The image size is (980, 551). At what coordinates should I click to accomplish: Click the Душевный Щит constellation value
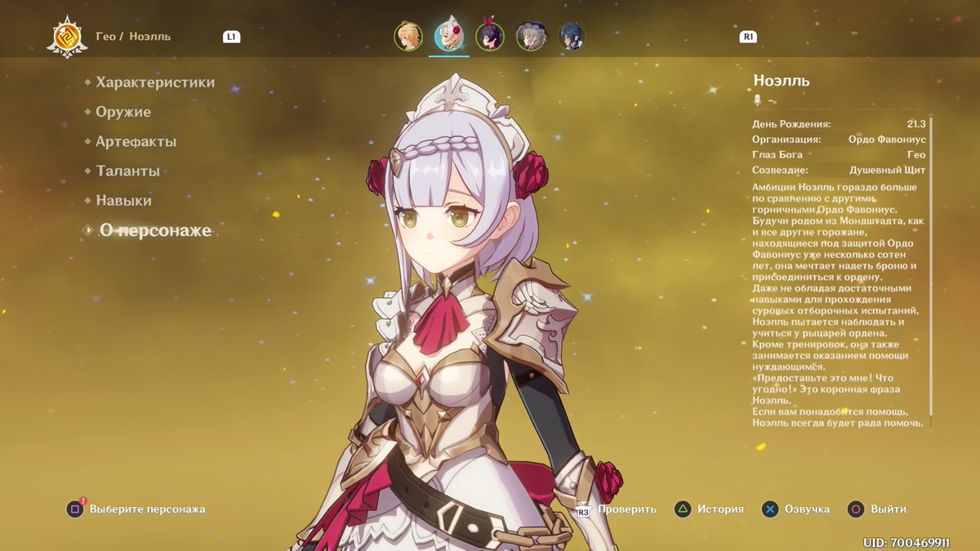click(x=888, y=171)
